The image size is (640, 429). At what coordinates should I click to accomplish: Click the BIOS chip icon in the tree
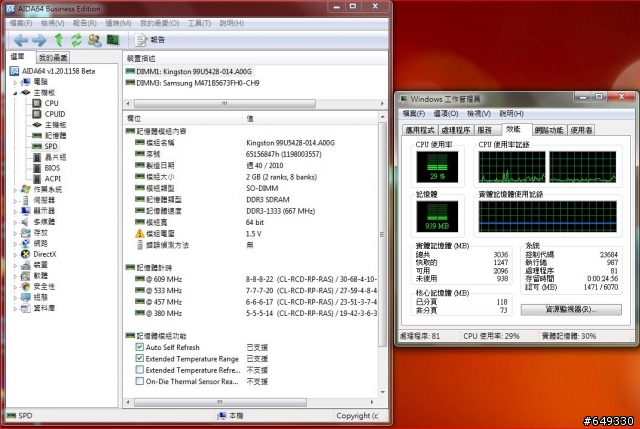37,168
